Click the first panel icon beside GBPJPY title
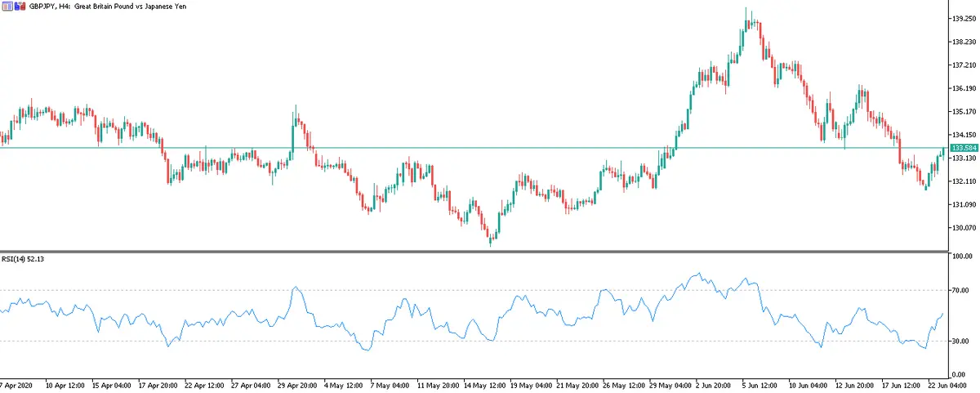The image size is (980, 393). (x=7, y=6)
